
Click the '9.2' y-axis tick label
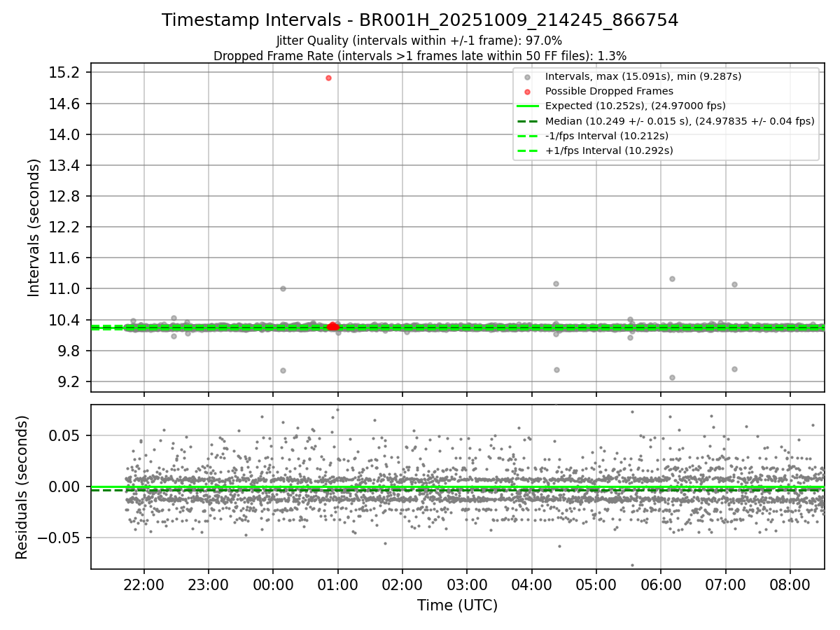[70, 381]
